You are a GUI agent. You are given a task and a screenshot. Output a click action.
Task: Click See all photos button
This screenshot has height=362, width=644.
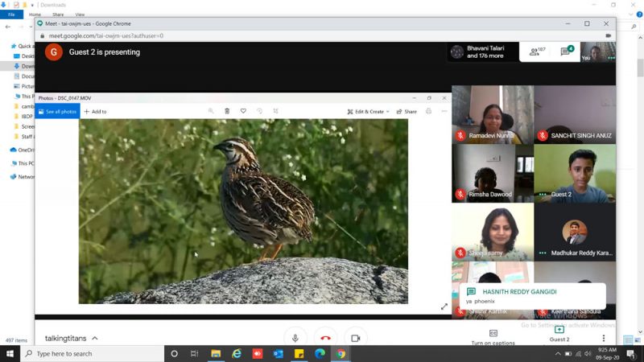tap(57, 111)
